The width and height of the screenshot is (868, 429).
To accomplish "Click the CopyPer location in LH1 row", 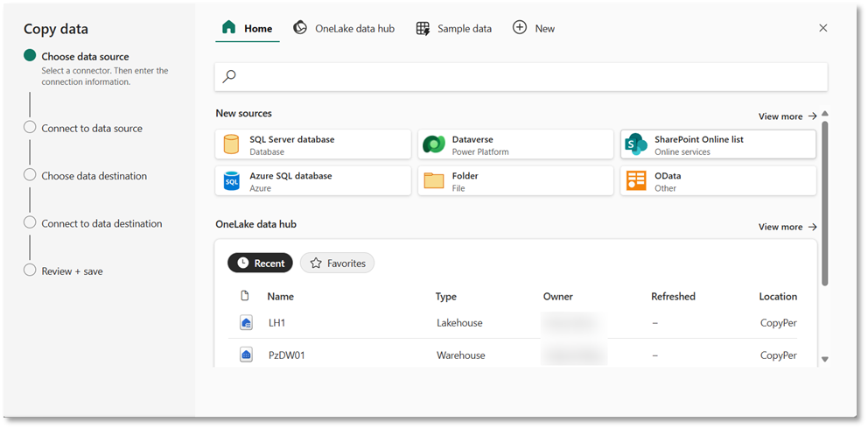I will tap(779, 323).
